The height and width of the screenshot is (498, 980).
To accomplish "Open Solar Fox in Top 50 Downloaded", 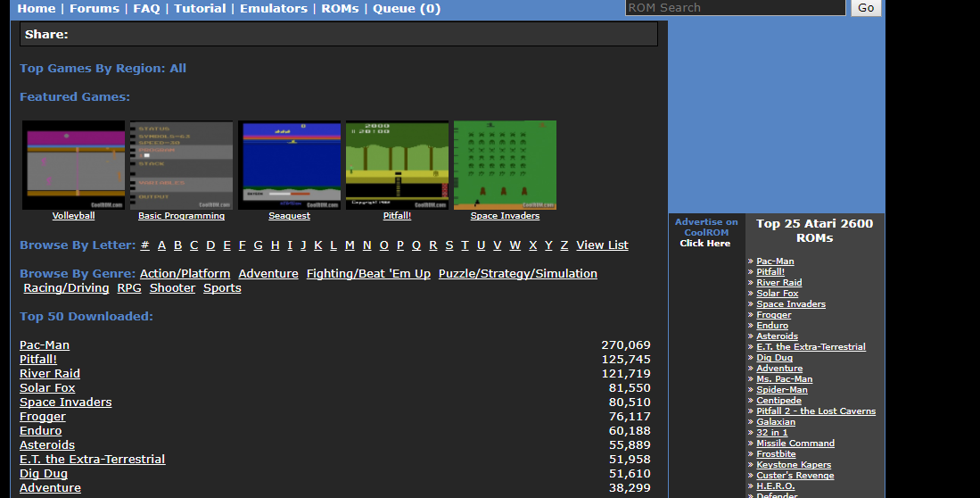I will click(47, 388).
